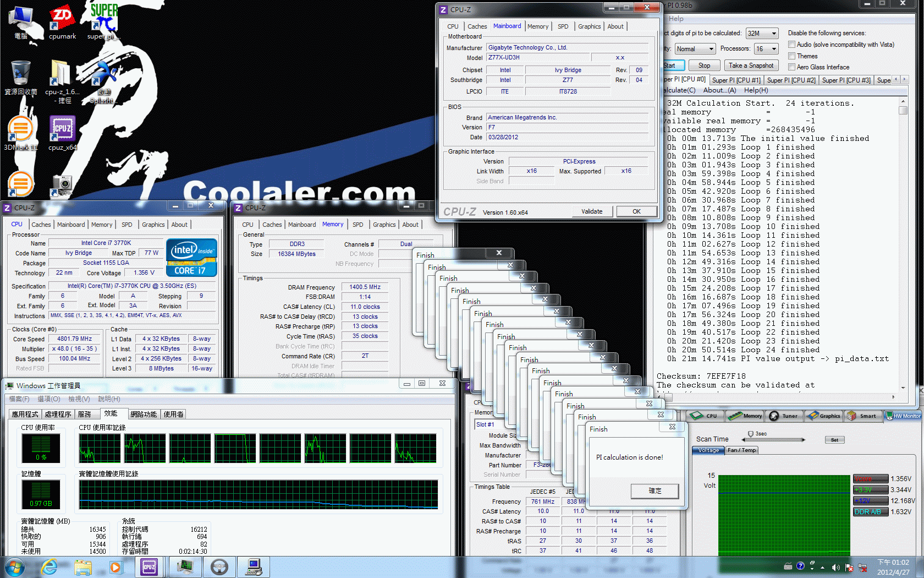Screen dimensions: 924x578
Task: Switch to Task Manager taskbar button
Action: tap(184, 566)
